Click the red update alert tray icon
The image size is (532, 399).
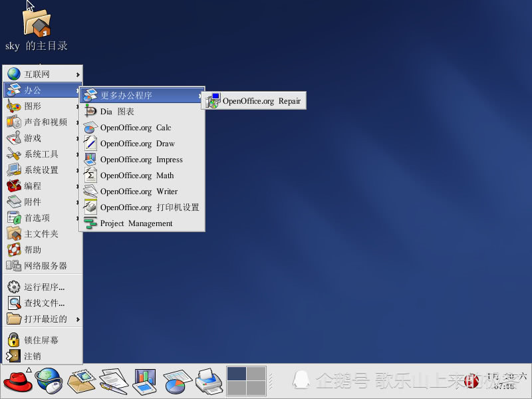pyautogui.click(x=471, y=381)
